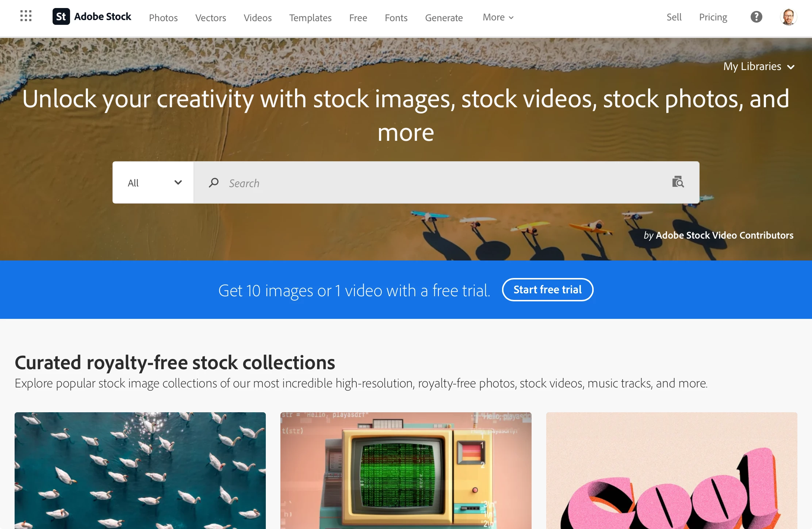Expand the All asset type dropdown
This screenshot has height=529, width=812.
(x=153, y=182)
